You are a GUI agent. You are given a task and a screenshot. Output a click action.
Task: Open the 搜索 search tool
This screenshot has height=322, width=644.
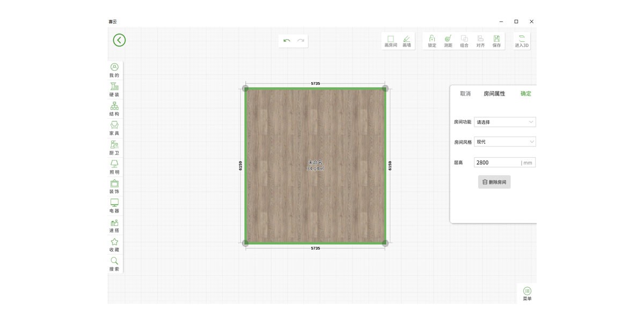pyautogui.click(x=114, y=264)
